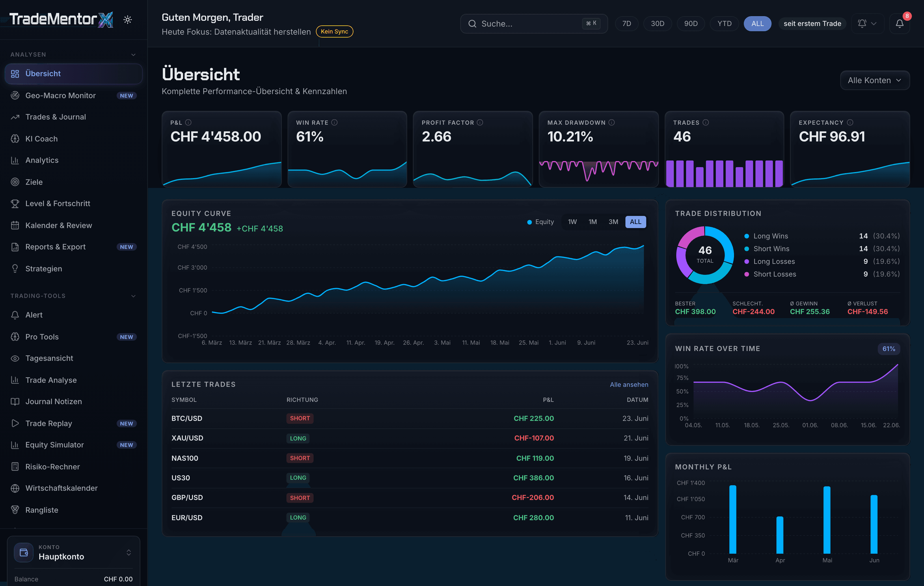Click the info icon beside MAX DRAWDOWN
924x586 pixels.
point(612,123)
